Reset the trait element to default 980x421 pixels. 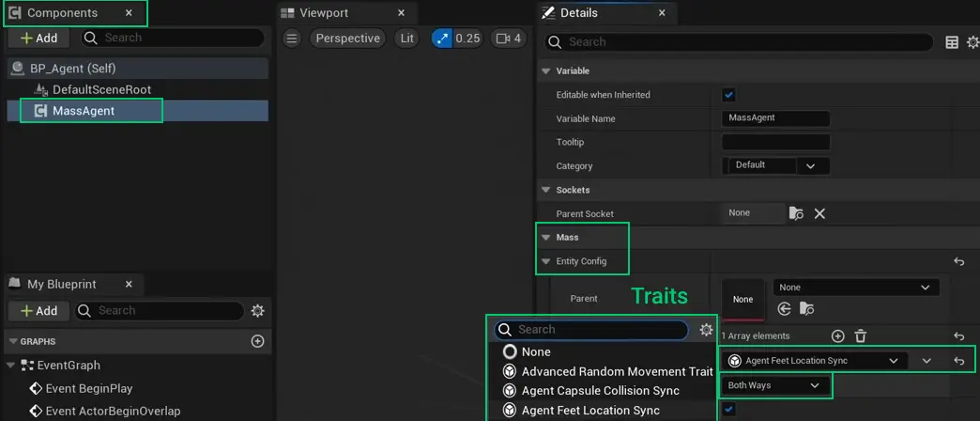pyautogui.click(x=959, y=361)
